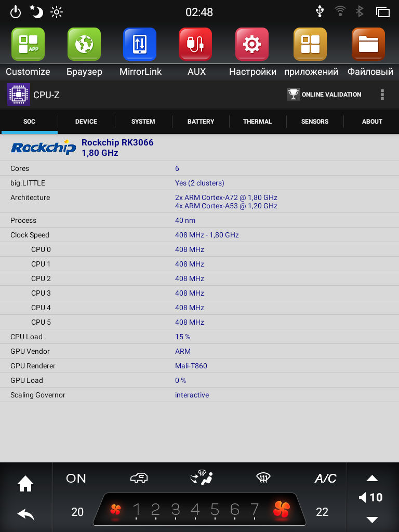Image resolution: width=399 pixels, height=532 pixels.
Task: Launch the Браузер globe icon
Action: tap(84, 44)
